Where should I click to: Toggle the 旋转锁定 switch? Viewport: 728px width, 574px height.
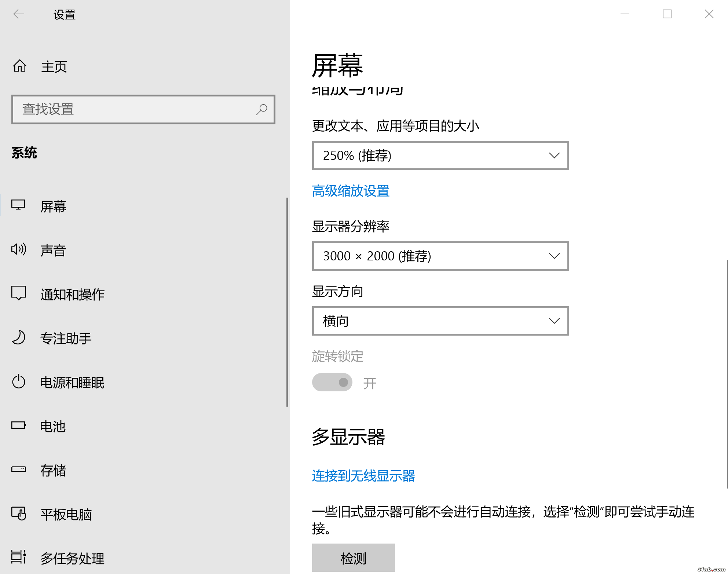(x=332, y=383)
